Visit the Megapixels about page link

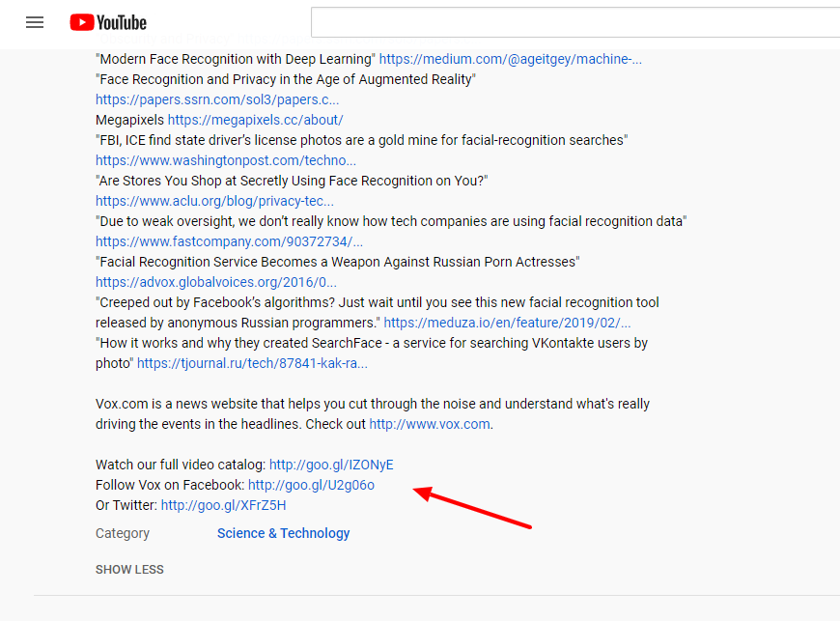(255, 119)
